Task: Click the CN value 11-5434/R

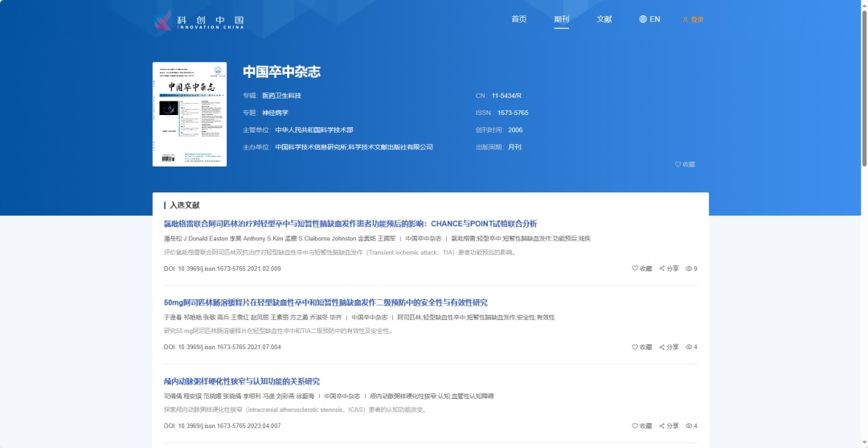Action: [x=506, y=96]
